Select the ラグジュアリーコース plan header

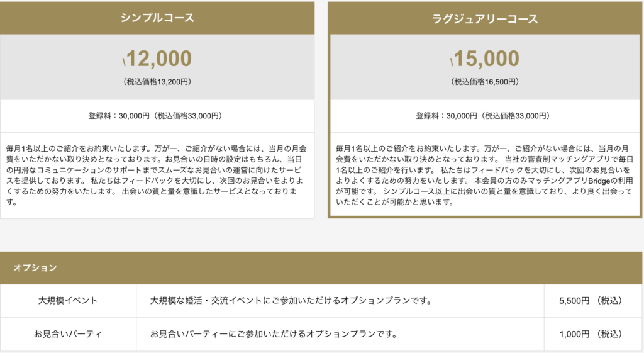(x=485, y=19)
